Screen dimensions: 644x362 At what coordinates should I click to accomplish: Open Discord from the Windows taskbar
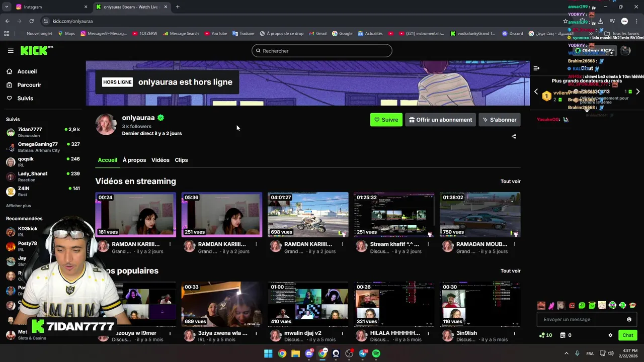[x=309, y=353]
